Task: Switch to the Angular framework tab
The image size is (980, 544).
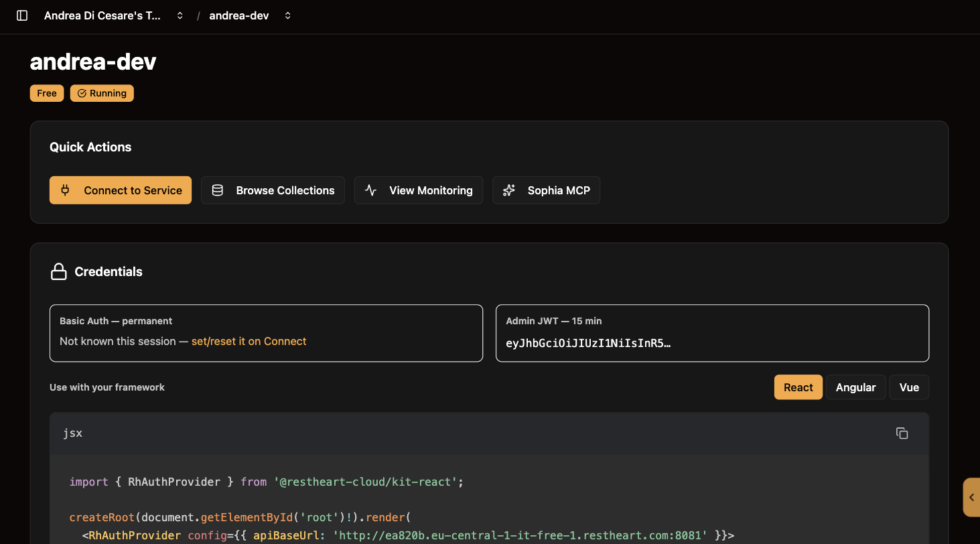Action: 855,387
